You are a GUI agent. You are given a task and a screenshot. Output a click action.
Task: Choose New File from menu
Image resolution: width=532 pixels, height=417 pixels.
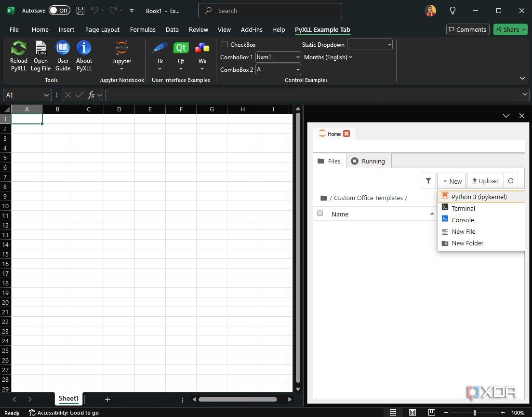tap(481, 231)
